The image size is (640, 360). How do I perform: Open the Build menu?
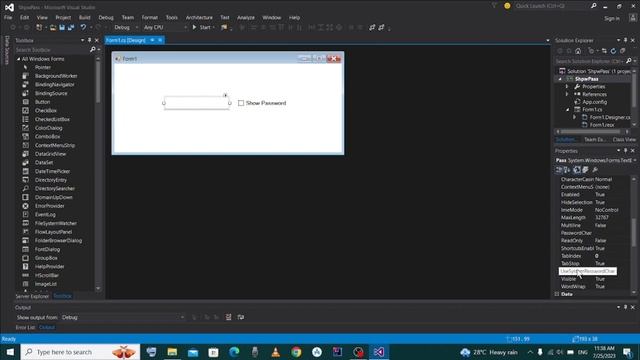click(x=84, y=18)
